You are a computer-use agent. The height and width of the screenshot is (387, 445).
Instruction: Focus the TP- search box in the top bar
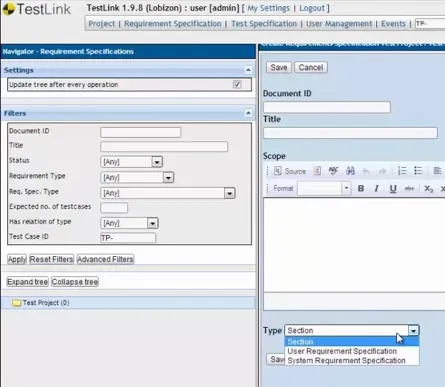tap(430, 24)
